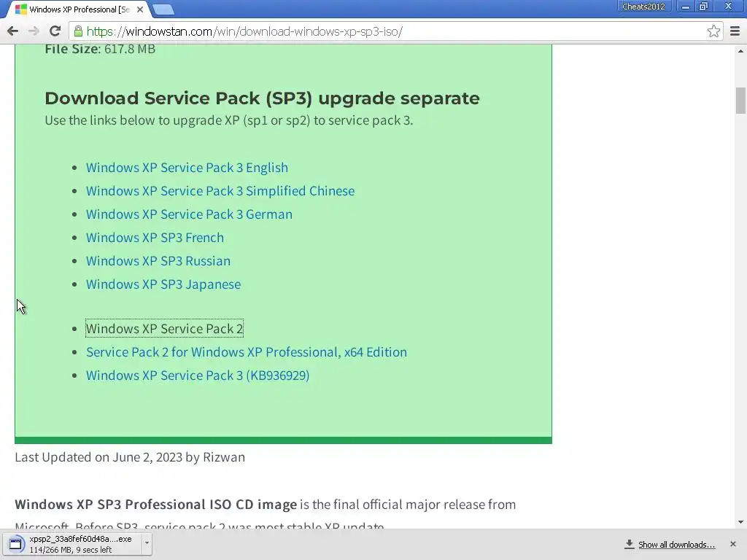Click the scrollbar down arrow
Image resolution: width=747 pixels, height=560 pixels.
click(x=740, y=522)
